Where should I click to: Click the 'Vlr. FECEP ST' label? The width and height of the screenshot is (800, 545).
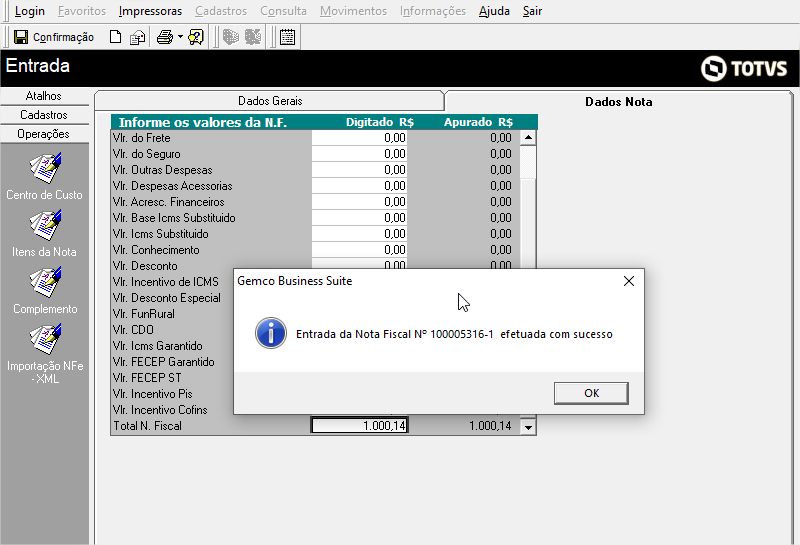click(147, 378)
